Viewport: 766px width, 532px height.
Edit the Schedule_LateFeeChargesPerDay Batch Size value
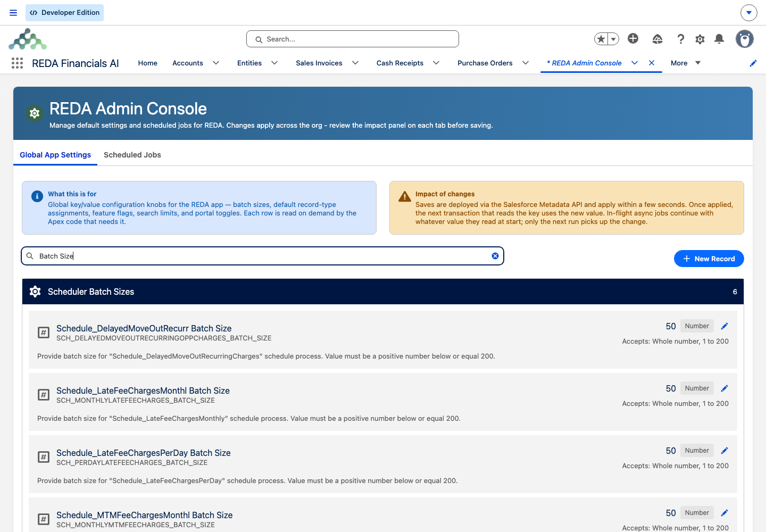(x=725, y=451)
